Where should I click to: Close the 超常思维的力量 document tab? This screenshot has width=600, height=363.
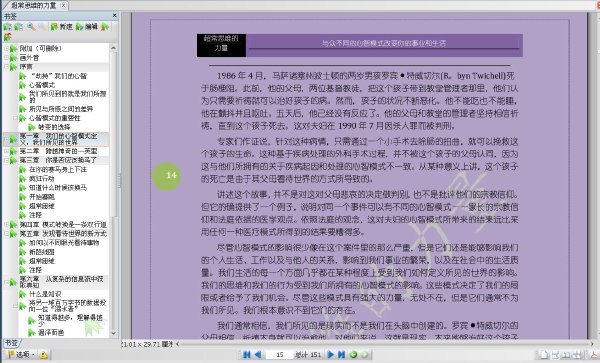64,5
